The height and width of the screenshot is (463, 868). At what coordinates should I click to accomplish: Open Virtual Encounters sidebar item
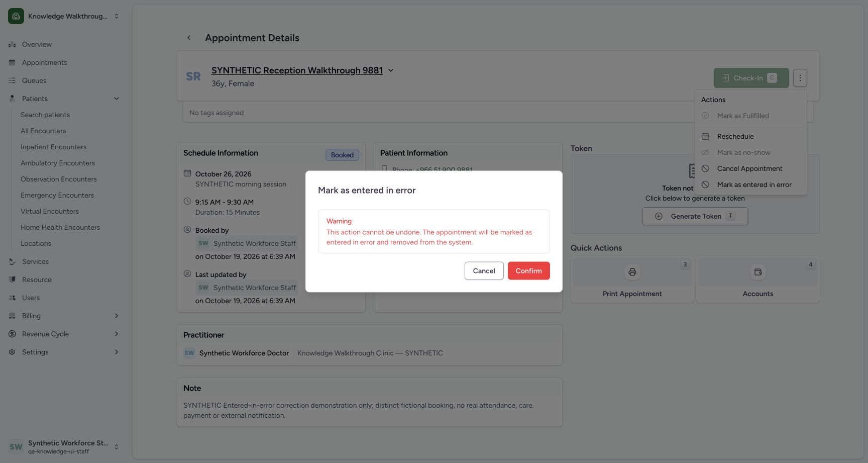(50, 211)
